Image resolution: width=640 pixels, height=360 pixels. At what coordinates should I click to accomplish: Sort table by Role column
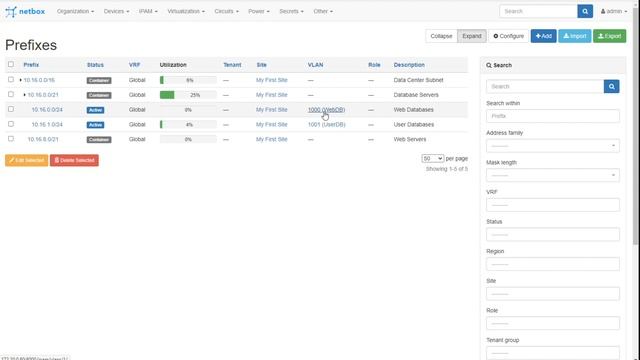point(374,65)
